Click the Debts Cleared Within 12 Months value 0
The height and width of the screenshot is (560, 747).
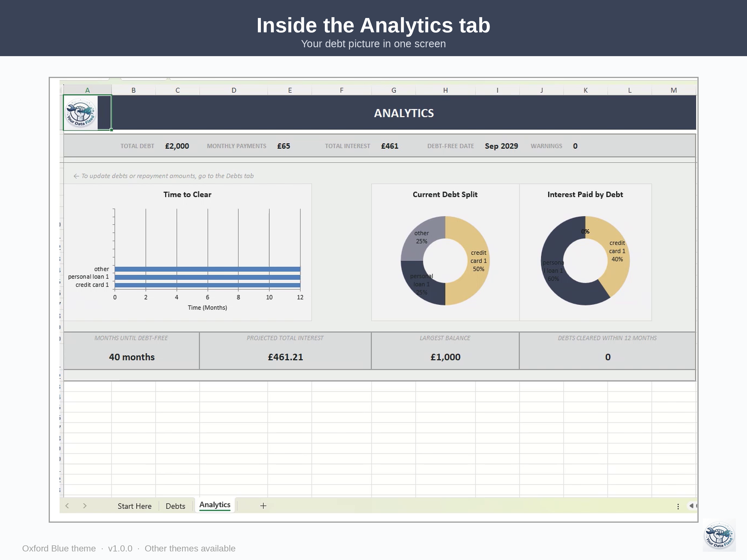point(608,357)
